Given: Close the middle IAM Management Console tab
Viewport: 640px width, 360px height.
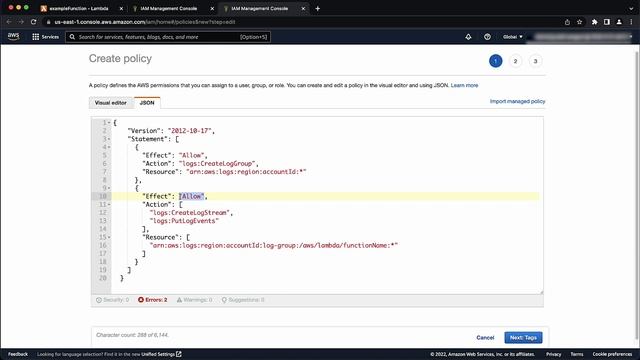Looking at the screenshot, I should [x=212, y=8].
